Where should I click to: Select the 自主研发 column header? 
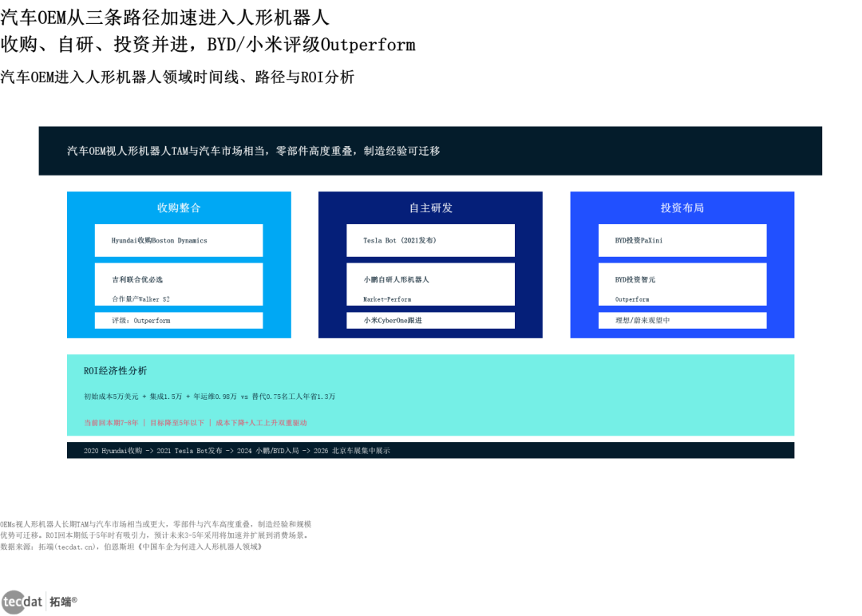point(430,207)
